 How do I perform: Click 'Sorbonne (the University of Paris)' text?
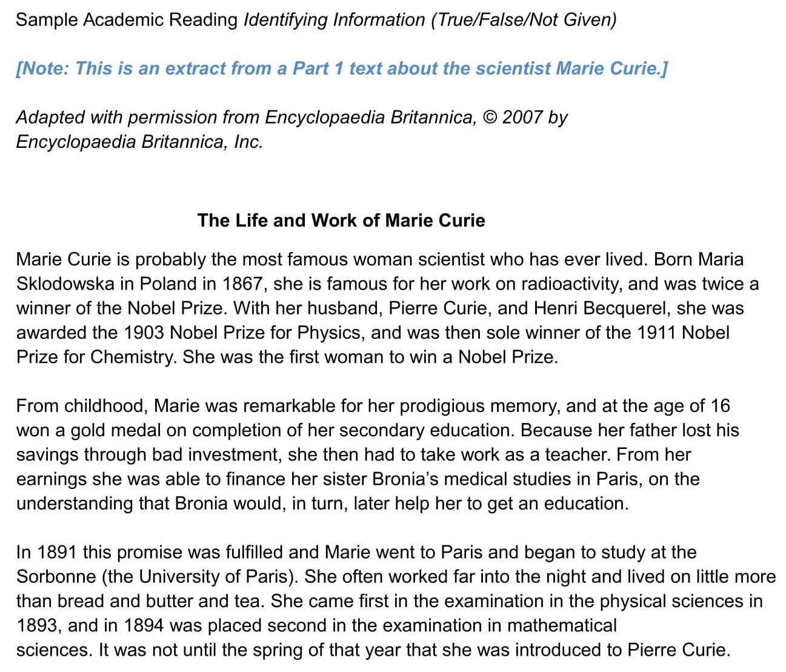click(x=156, y=576)
